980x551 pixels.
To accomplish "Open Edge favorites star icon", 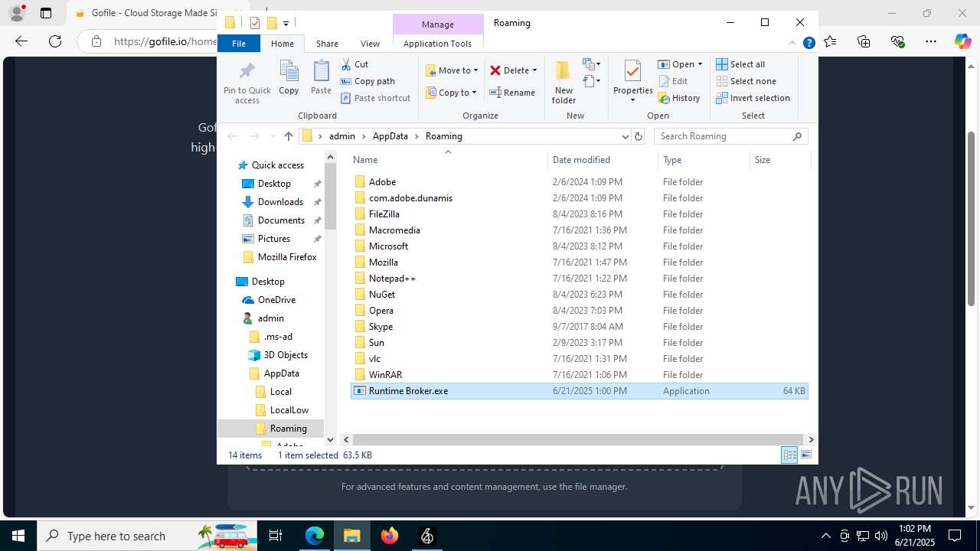I will 831,41.
